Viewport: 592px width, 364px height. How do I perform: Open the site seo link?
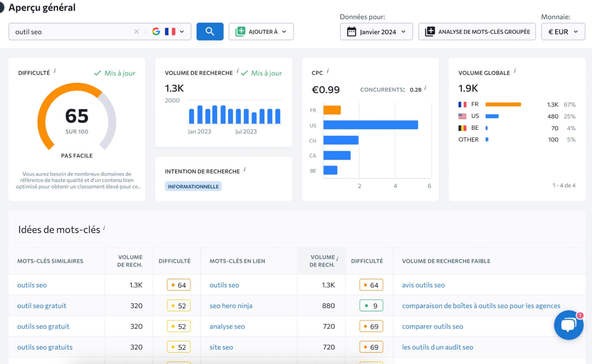tap(221, 347)
